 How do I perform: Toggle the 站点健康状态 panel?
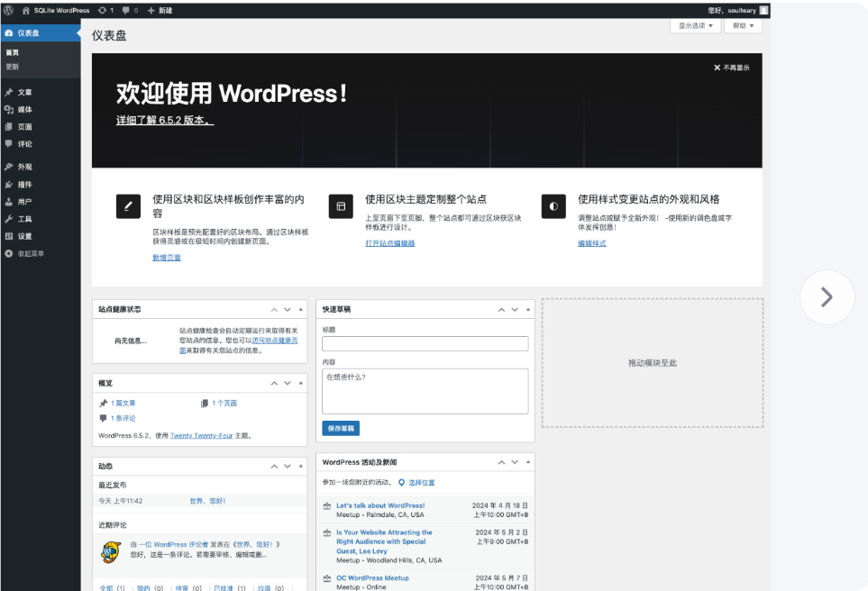tap(300, 310)
